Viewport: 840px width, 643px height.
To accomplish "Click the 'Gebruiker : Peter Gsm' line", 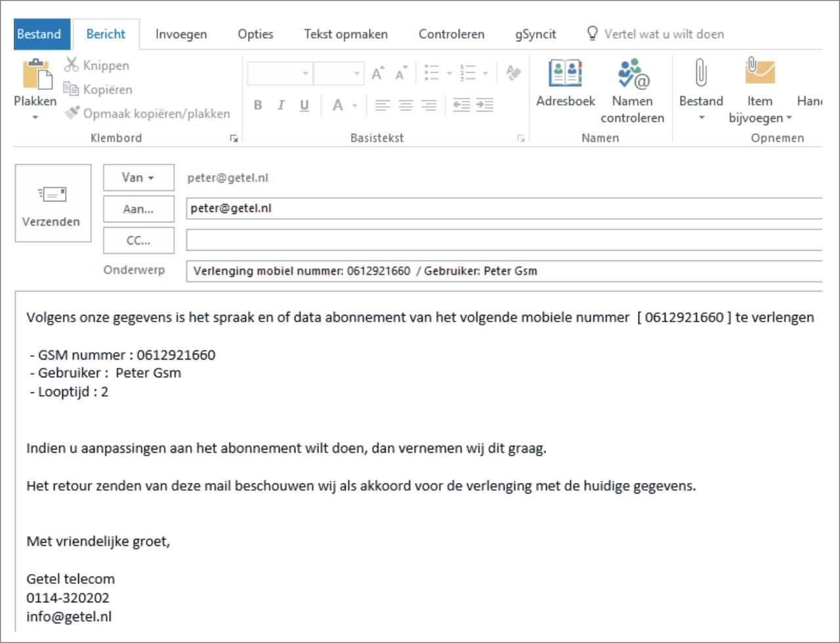I will tap(106, 373).
